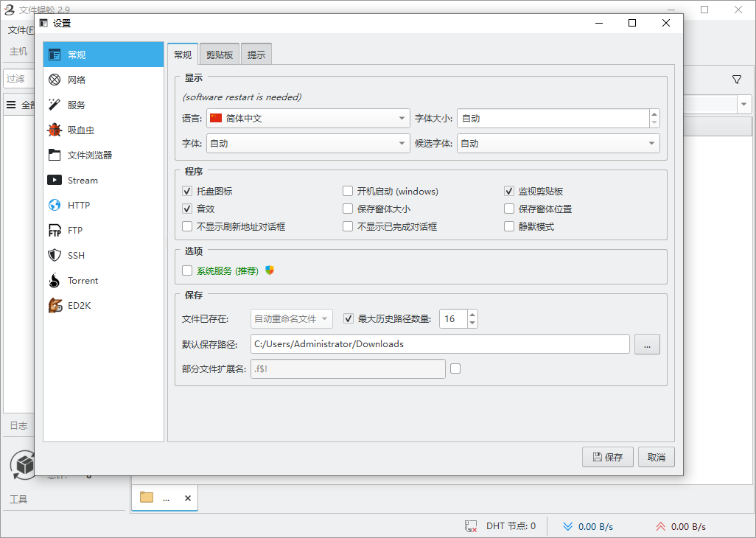
Task: Toggle the 监视剪贴板 checkbox
Action: tap(509, 192)
